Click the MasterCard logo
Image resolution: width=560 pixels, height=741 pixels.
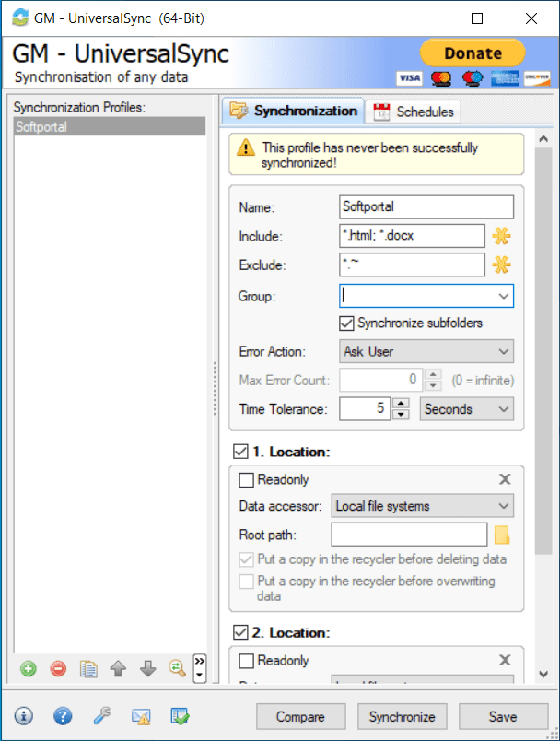click(x=441, y=78)
